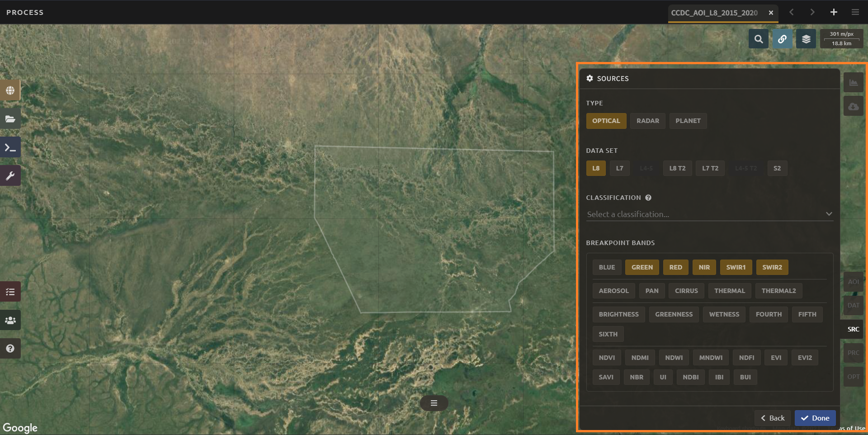Open the globe Process section in sidebar
This screenshot has height=435, width=868.
click(10, 90)
